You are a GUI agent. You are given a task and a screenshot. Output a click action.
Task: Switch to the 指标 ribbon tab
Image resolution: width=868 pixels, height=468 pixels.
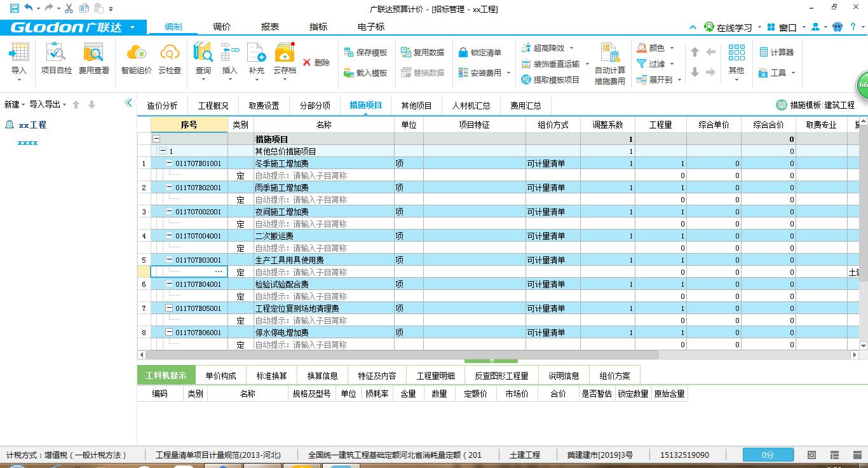click(x=318, y=27)
